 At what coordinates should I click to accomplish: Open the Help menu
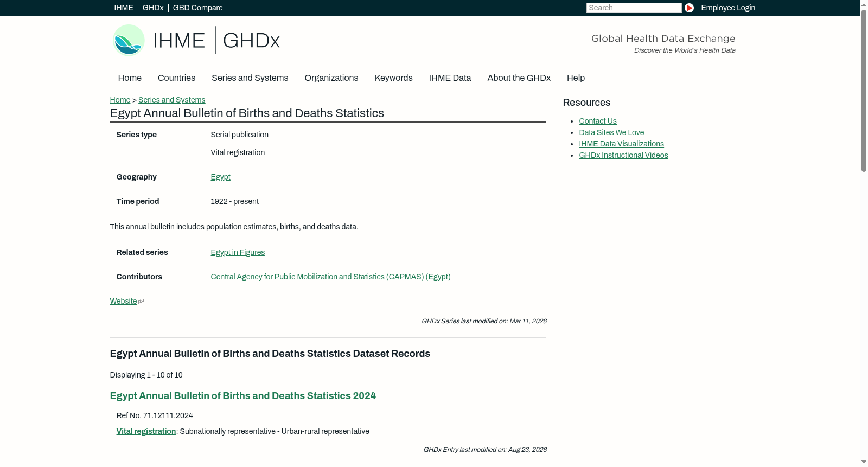(576, 78)
